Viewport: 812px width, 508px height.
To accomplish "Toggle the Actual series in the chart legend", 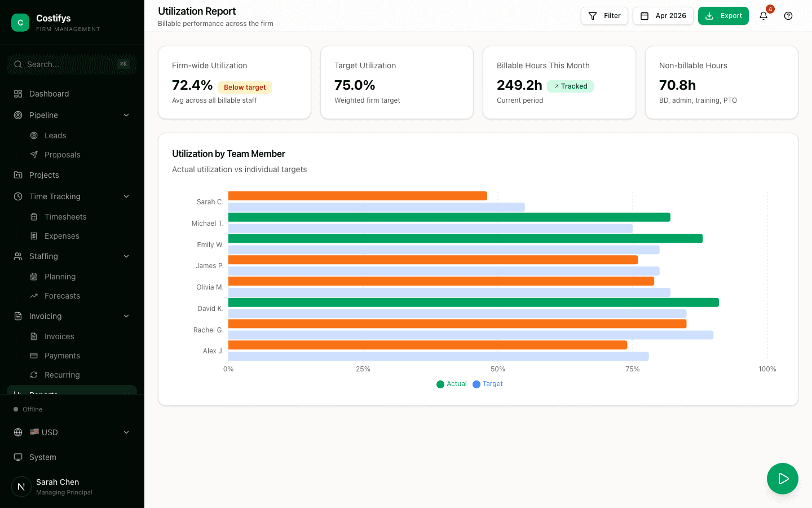I will [x=451, y=384].
